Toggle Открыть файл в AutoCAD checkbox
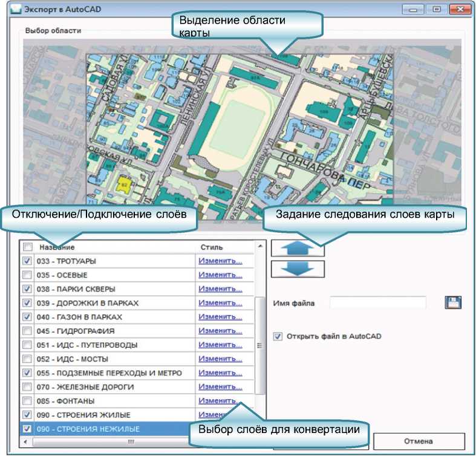The image size is (476, 456). (x=278, y=336)
